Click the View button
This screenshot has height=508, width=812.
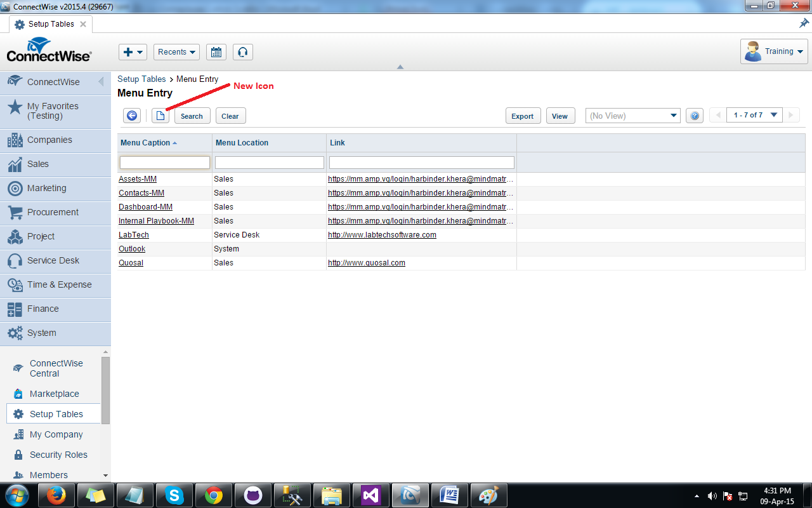[x=560, y=116]
